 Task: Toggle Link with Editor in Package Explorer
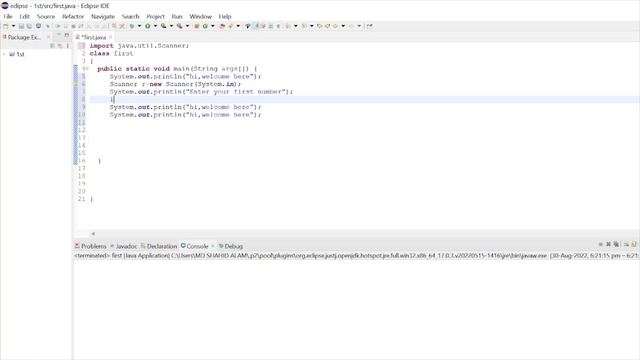[60, 46]
